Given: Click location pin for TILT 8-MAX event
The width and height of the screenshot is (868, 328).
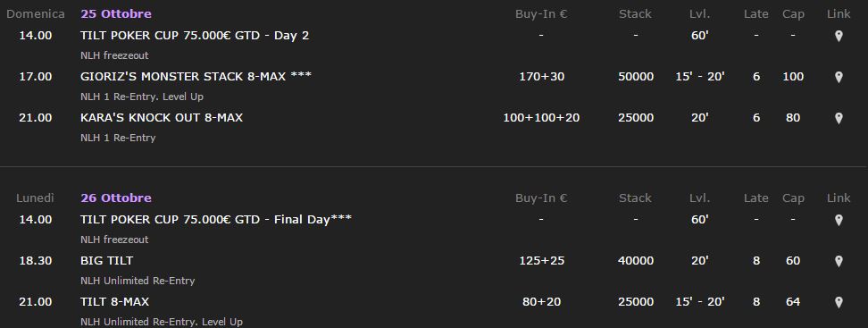Looking at the screenshot, I should pyautogui.click(x=839, y=302).
